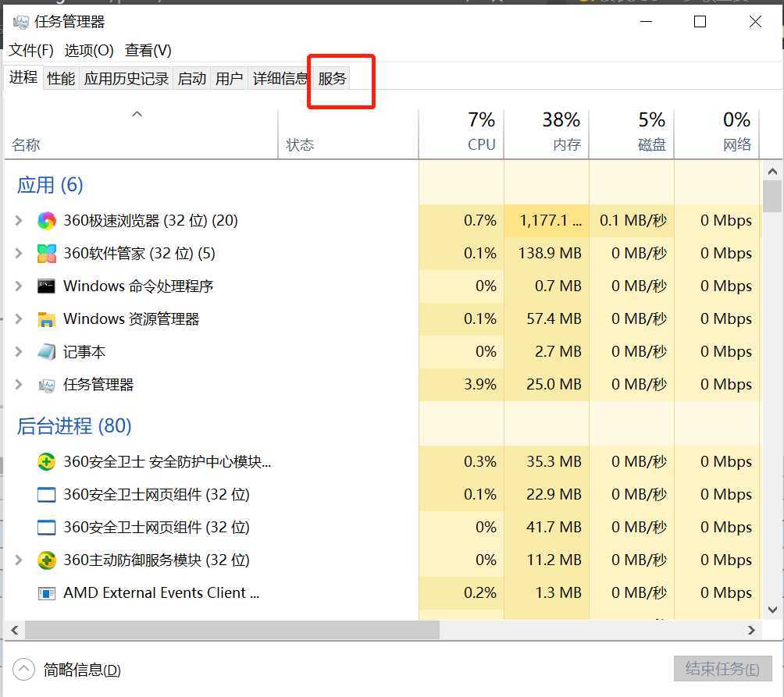Image resolution: width=784 pixels, height=697 pixels.
Task: Sort by the 网络 column header
Action: [x=717, y=133]
